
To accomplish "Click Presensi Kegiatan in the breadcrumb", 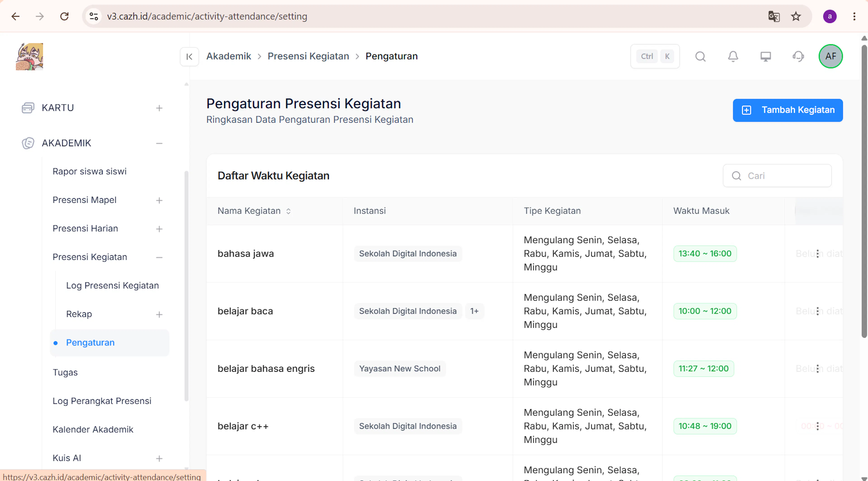I will (308, 56).
